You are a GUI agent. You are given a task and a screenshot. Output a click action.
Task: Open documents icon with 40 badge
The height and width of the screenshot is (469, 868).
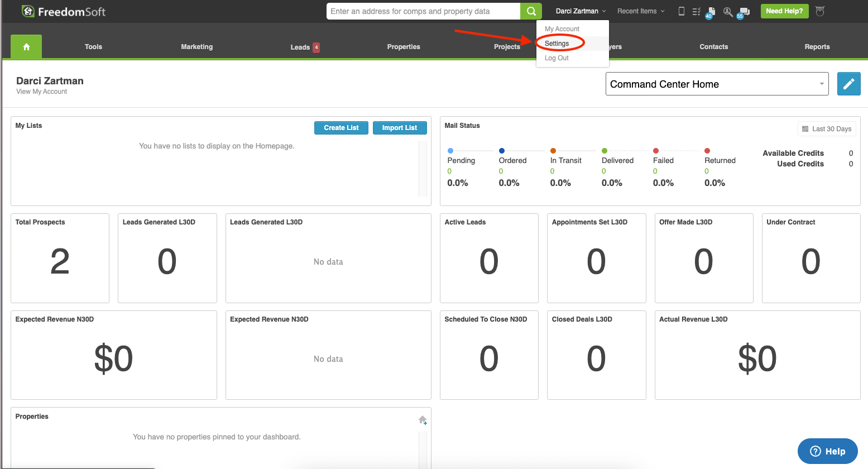tap(711, 12)
